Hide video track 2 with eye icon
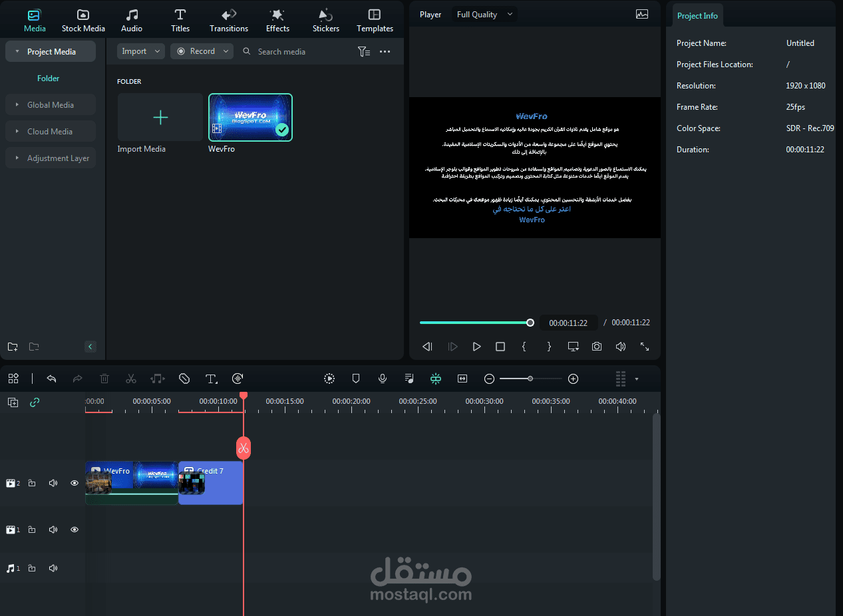The width and height of the screenshot is (843, 616). click(75, 483)
